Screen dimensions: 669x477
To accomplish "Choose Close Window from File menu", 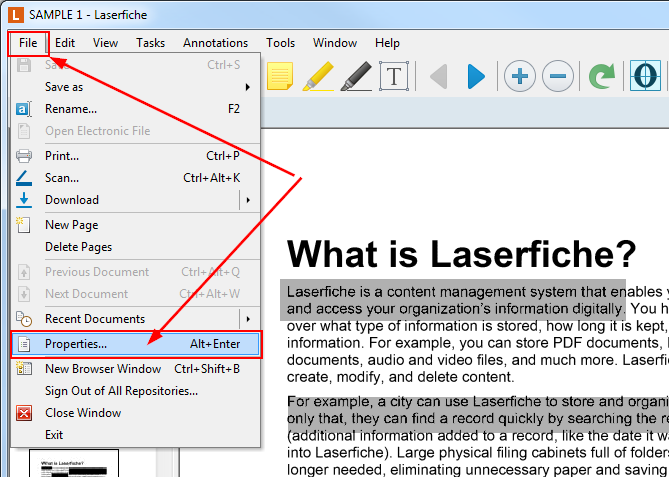I will pyautogui.click(x=135, y=413).
